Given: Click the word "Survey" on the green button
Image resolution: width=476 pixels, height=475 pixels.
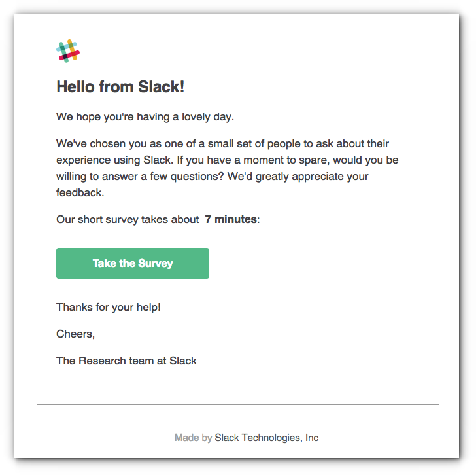Looking at the screenshot, I should click(x=156, y=263).
